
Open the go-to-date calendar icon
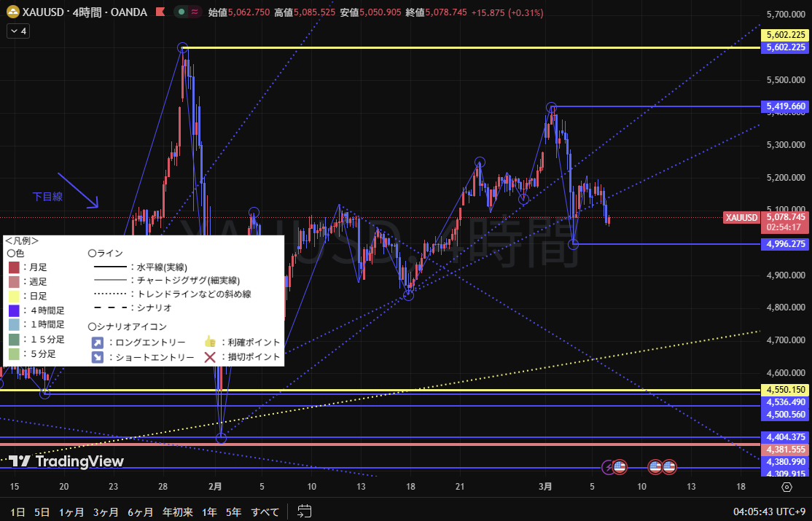(305, 512)
